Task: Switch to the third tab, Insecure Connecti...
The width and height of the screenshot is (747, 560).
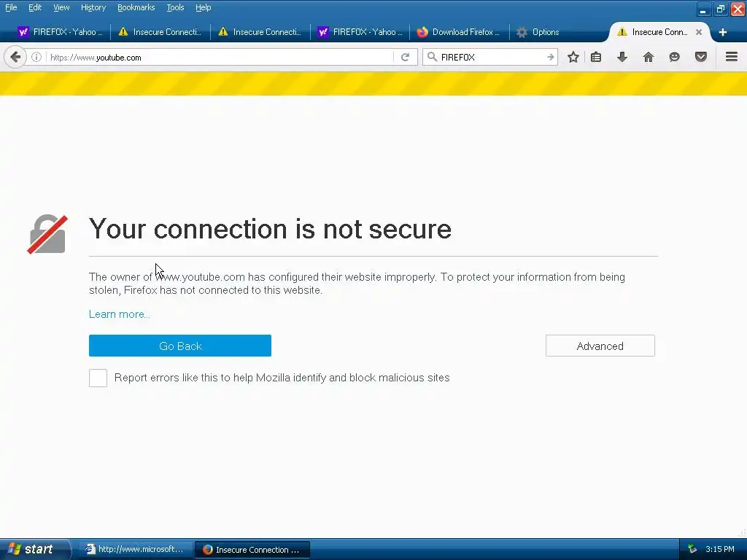Action: point(260,32)
